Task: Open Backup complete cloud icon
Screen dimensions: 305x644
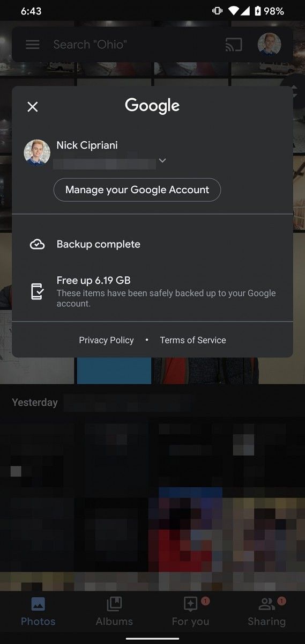Action: [37, 244]
